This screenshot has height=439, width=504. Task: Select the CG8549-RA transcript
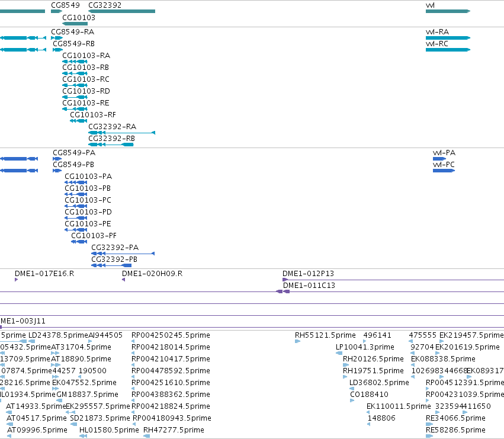point(57,38)
